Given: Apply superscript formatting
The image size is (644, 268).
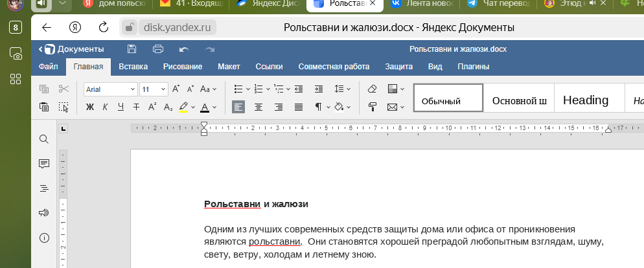Looking at the screenshot, I should pos(152,107).
